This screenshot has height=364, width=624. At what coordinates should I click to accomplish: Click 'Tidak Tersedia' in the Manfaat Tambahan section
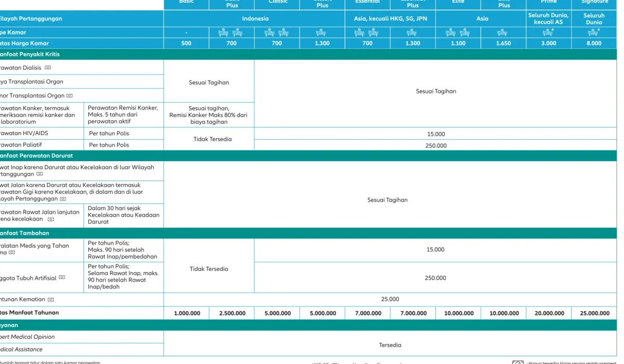click(x=209, y=269)
